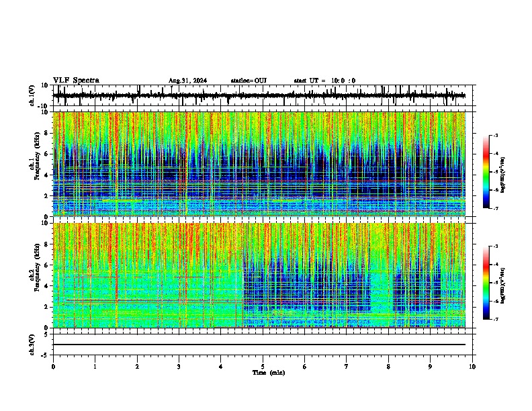
Task: Click time axis tick label '1'
Action: [x=95, y=367]
